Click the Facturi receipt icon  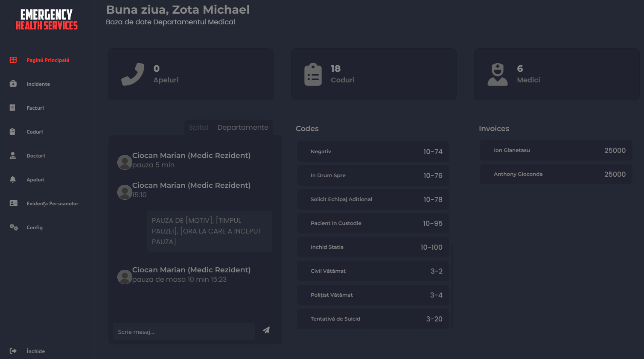(12, 108)
